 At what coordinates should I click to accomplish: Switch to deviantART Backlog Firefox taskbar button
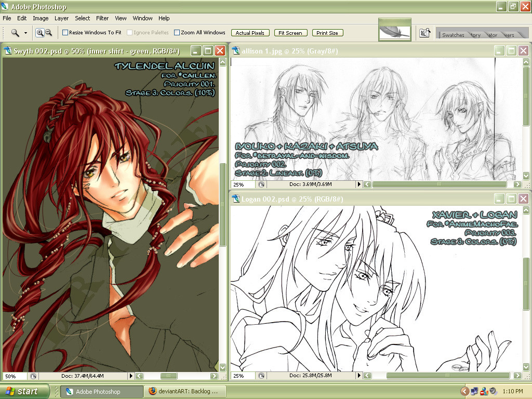click(x=185, y=392)
